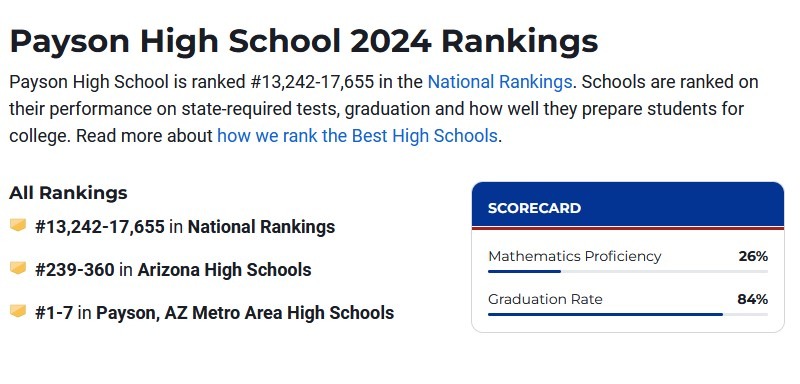Select #1-7 in Payson, AZ Metro Area item
The width and height of the screenshot is (800, 384).
point(214,313)
